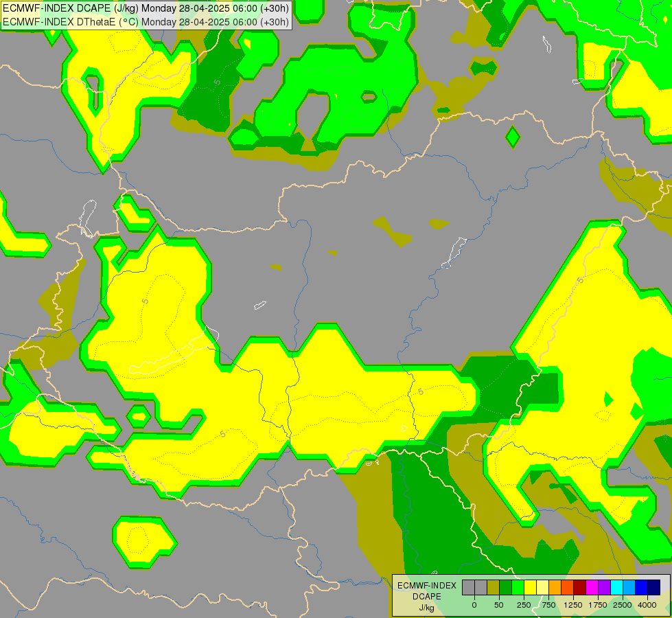Click the legend value 1750

click(x=598, y=605)
